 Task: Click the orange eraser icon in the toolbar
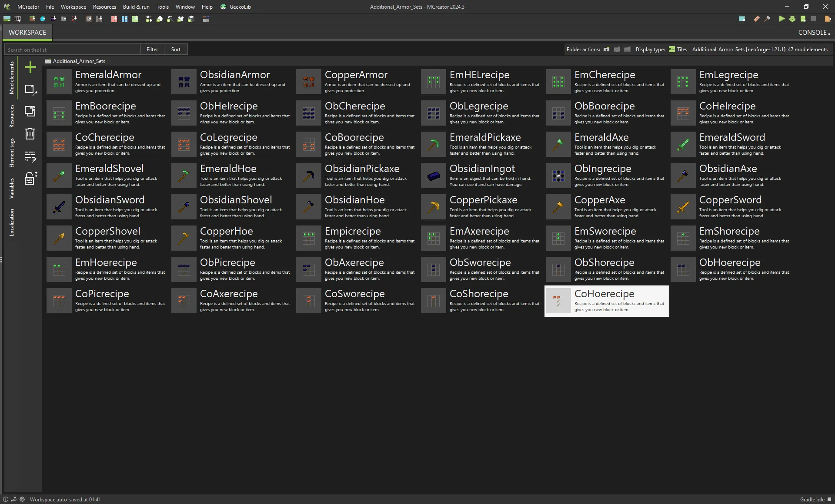(x=757, y=19)
